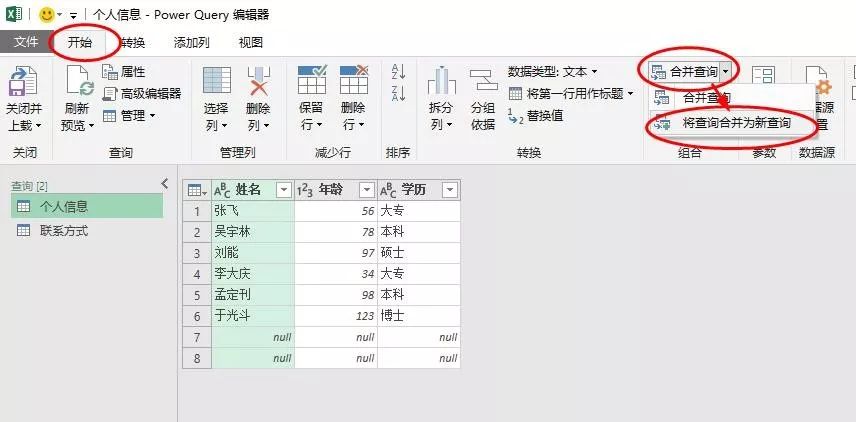
Task: Open the 关闭并上载 dropdown arrow
Action: (38, 127)
